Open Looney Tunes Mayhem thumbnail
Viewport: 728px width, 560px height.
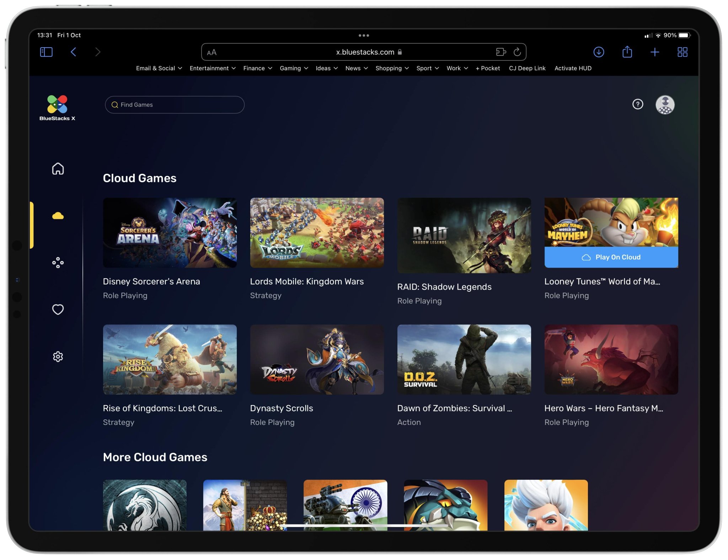(611, 222)
